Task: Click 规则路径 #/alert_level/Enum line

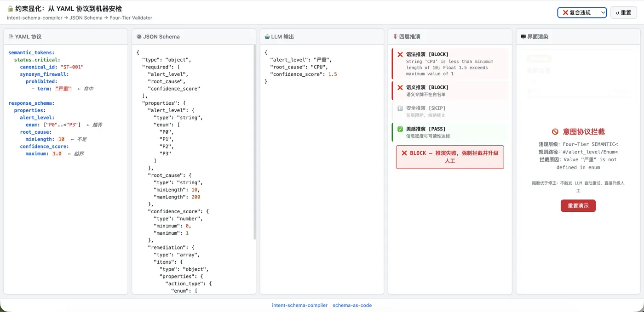Action: click(x=578, y=152)
